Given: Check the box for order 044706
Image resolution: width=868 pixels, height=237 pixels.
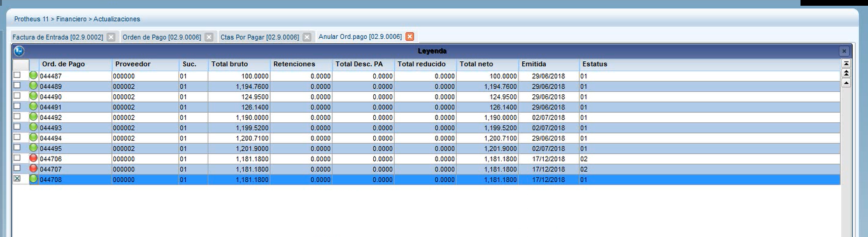Looking at the screenshot, I should [x=17, y=158].
